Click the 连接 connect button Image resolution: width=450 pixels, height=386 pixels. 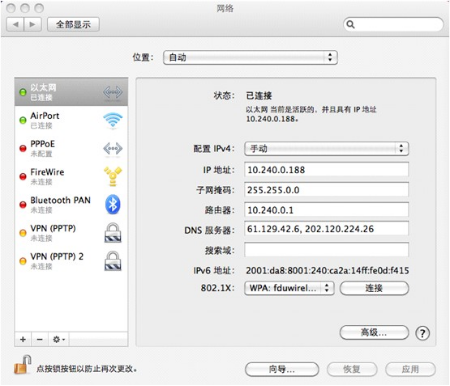click(374, 288)
